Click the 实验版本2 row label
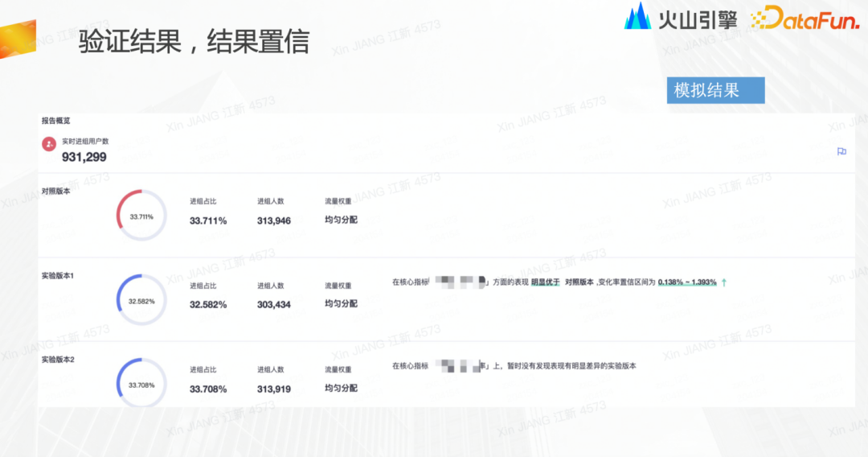The image size is (868, 457). coord(58,360)
